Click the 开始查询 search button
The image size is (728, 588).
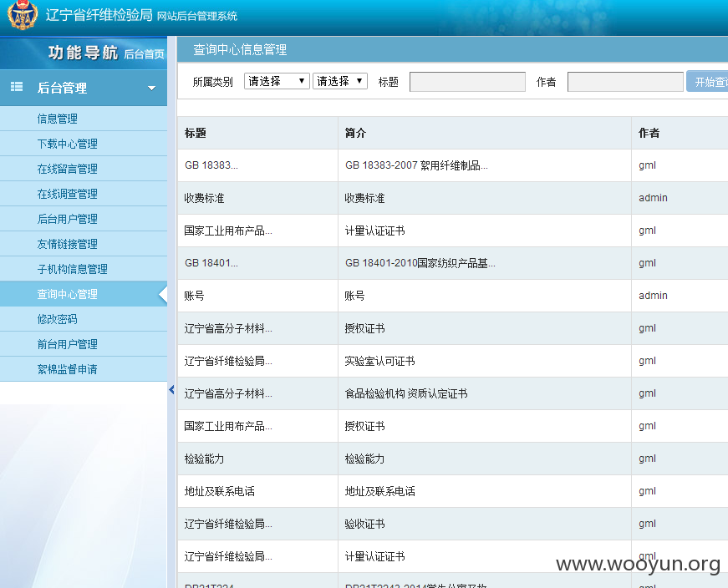[707, 82]
